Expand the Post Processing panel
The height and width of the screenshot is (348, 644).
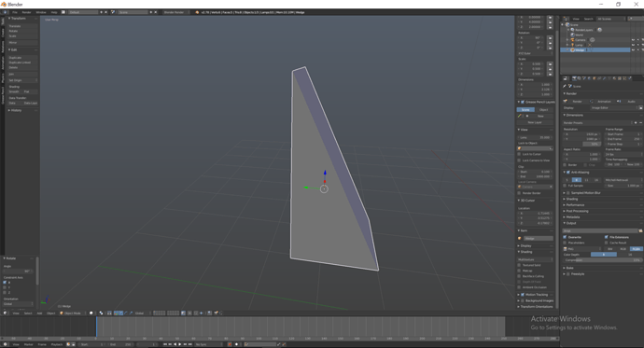577,211
